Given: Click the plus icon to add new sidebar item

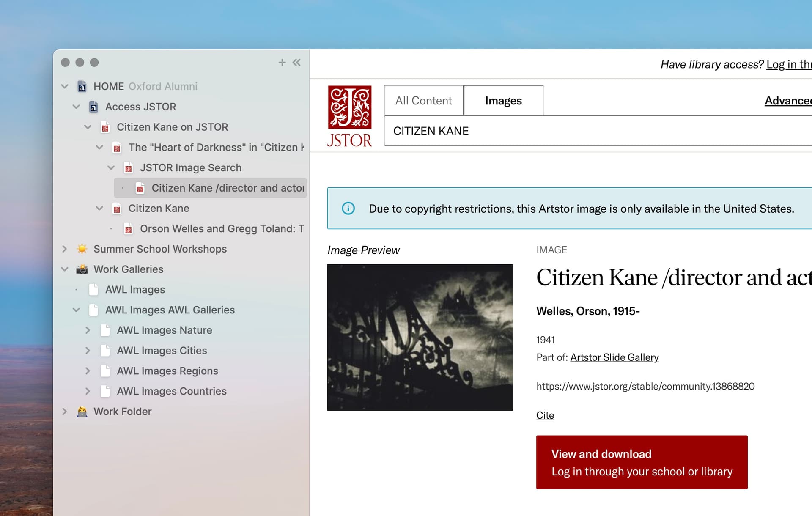Looking at the screenshot, I should coord(282,62).
